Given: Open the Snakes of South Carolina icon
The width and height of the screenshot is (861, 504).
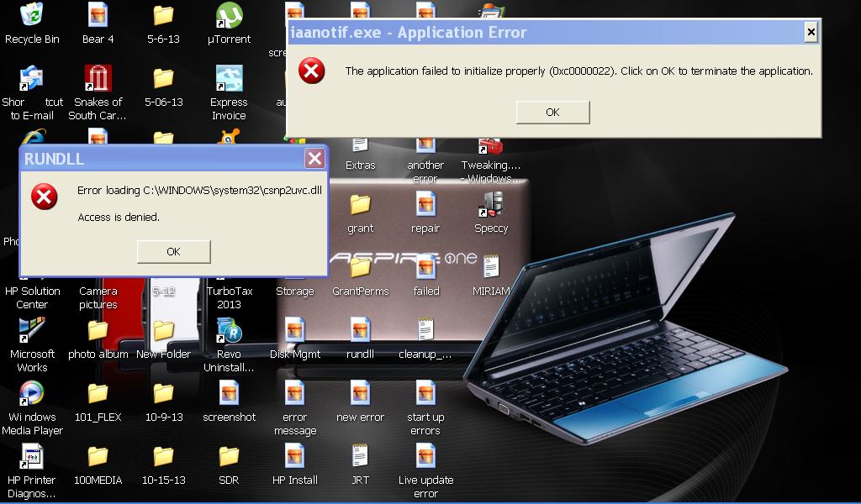Looking at the screenshot, I should tap(98, 78).
